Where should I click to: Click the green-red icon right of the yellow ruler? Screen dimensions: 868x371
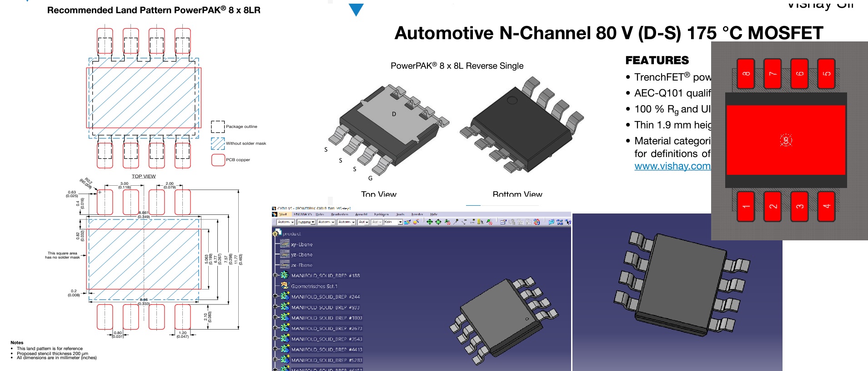click(x=489, y=222)
